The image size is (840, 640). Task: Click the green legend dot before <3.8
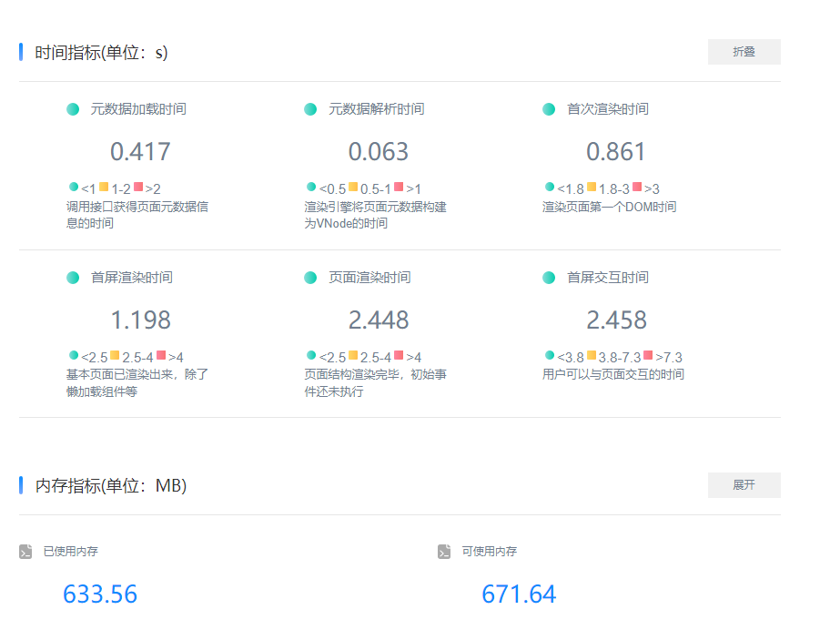pos(550,355)
